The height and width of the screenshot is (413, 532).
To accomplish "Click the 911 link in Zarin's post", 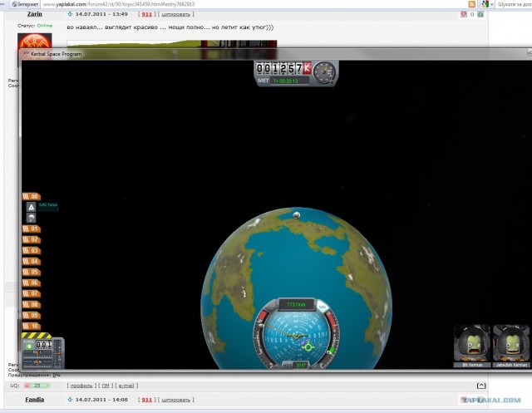I will point(146,14).
